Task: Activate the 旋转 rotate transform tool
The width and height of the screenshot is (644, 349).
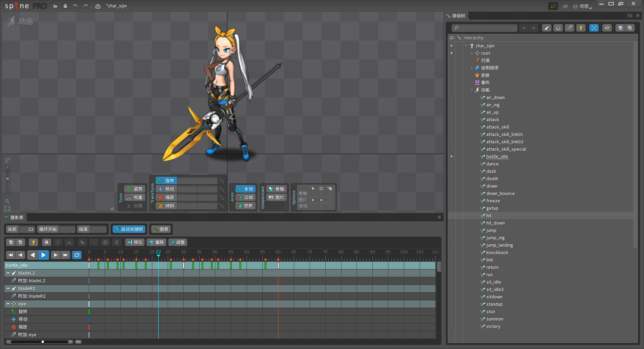Action: 166,181
